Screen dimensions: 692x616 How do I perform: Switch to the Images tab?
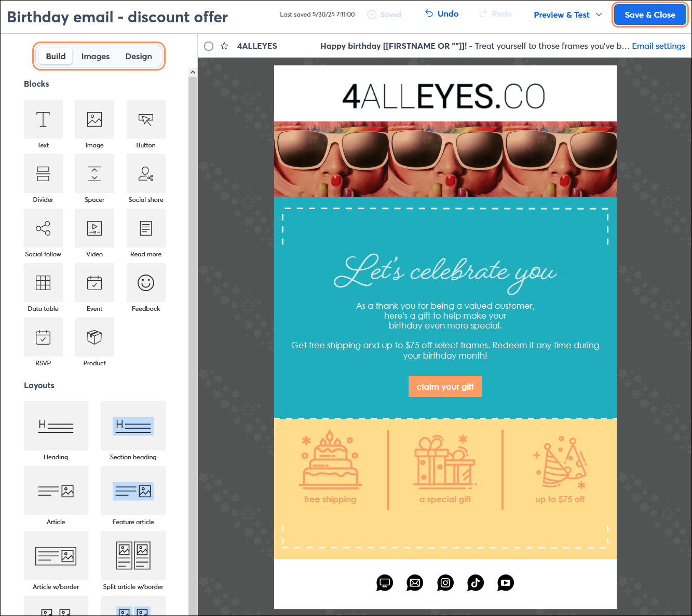tap(96, 56)
